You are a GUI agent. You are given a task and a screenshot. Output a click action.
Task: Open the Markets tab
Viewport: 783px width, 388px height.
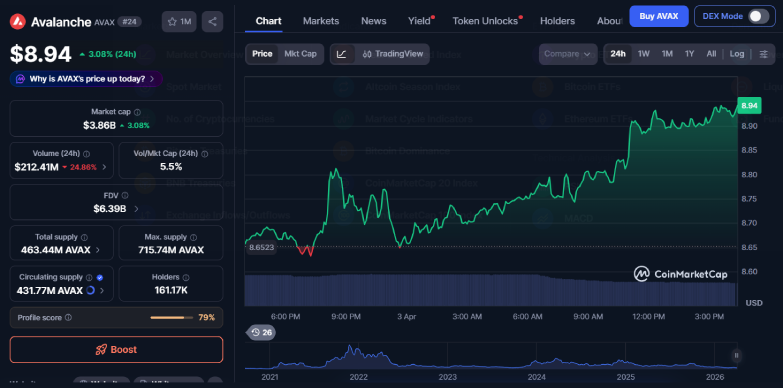(321, 21)
